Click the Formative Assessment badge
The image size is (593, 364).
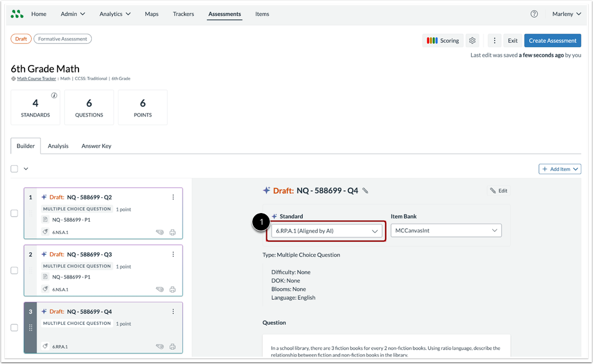(x=63, y=39)
